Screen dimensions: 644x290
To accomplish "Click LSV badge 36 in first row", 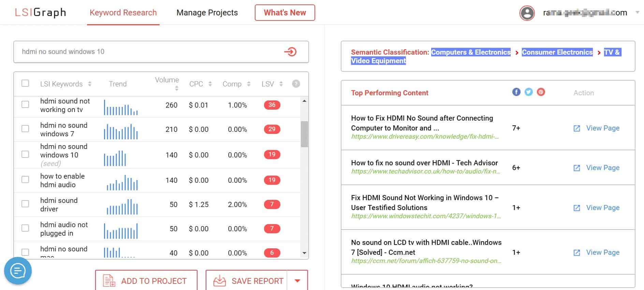I will click(x=272, y=105).
